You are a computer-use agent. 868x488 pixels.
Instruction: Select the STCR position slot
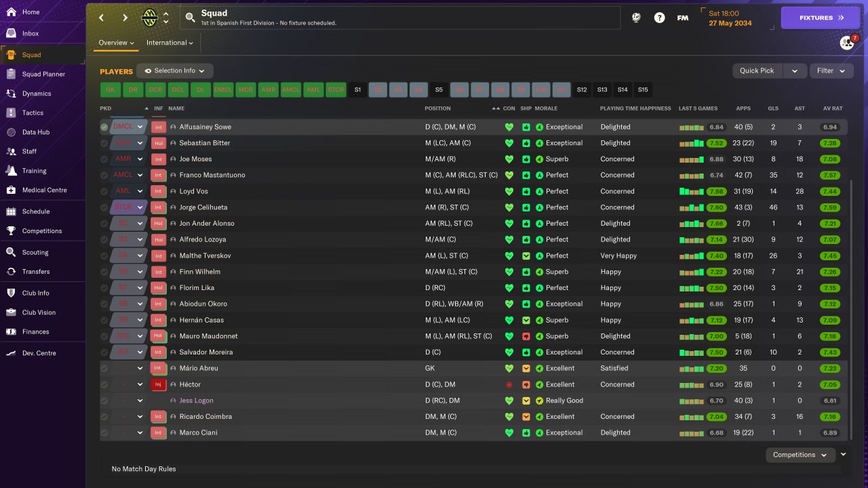coord(336,89)
